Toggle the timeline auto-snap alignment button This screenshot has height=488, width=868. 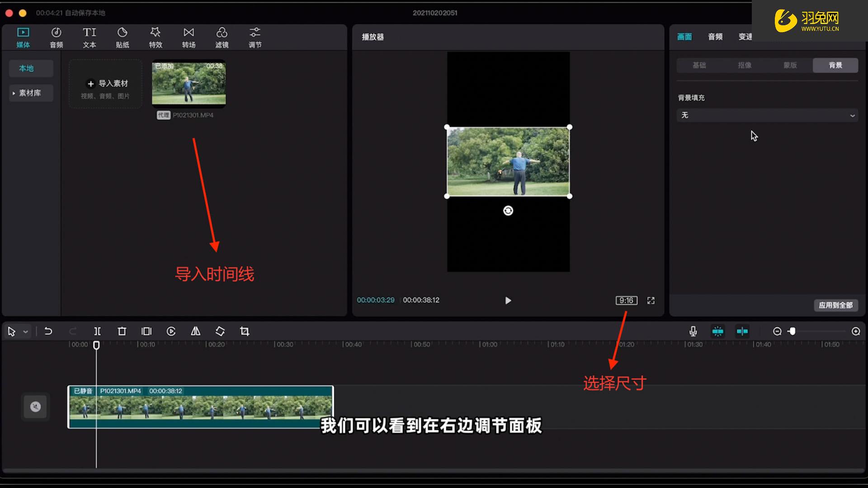742,332
